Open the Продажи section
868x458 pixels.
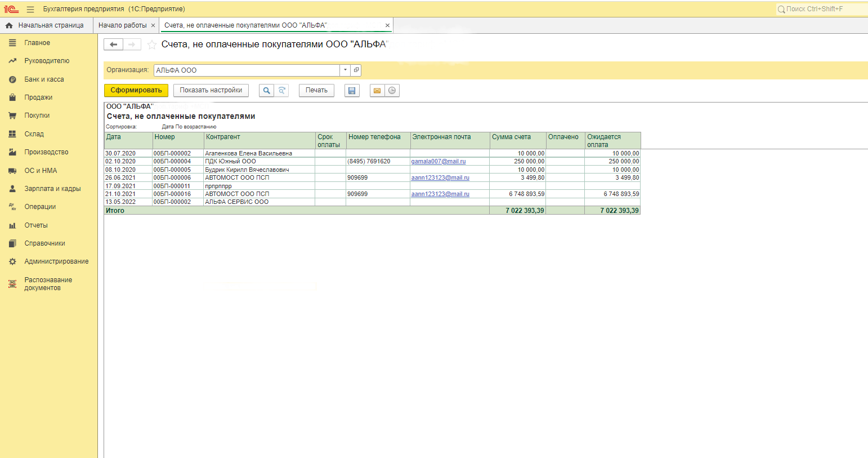pos(38,97)
